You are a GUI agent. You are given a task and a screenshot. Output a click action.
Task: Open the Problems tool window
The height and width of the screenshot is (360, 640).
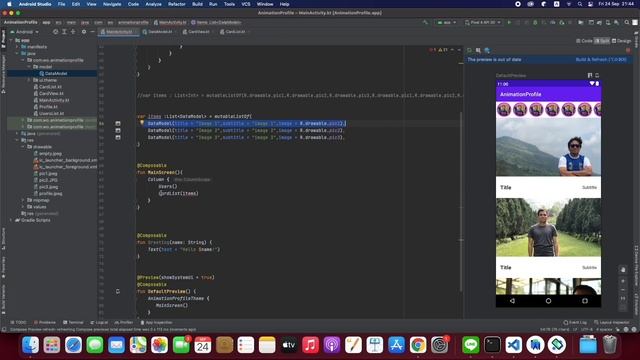click(45, 322)
